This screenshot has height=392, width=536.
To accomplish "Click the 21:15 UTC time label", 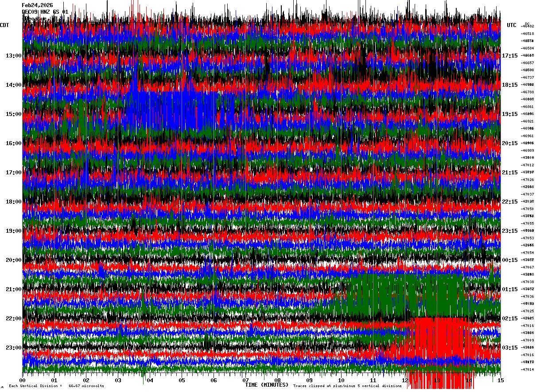I will point(510,173).
